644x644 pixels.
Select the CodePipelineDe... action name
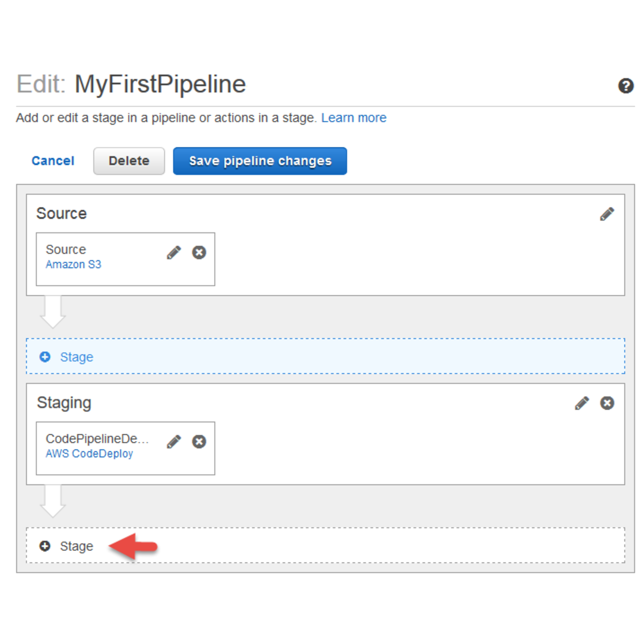(97, 439)
